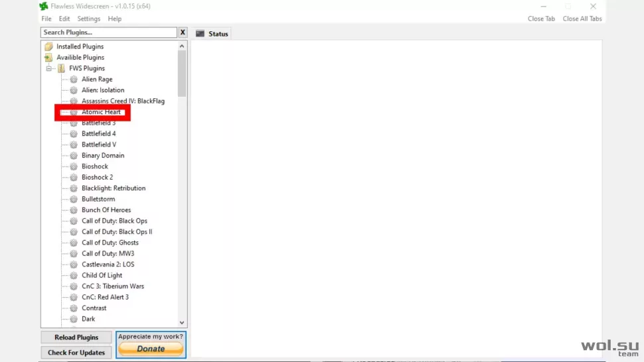Click the plugin list scroll up arrow
The height and width of the screenshot is (362, 644).
pyautogui.click(x=182, y=46)
